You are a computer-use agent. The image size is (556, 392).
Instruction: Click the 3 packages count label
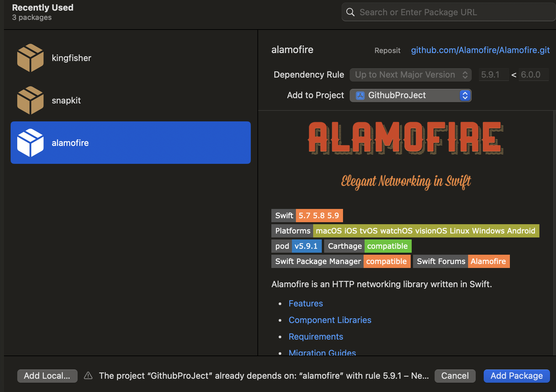point(32,17)
